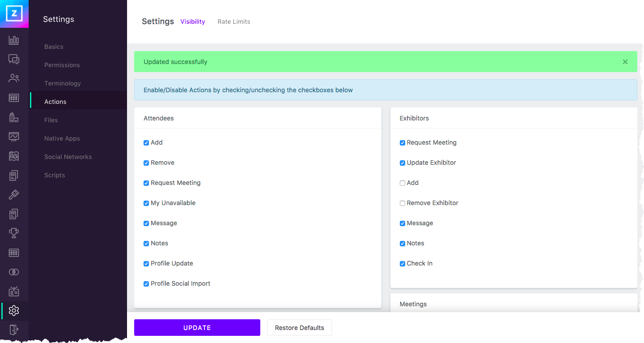Open the documents icon beneath the paintbrush

(x=14, y=214)
